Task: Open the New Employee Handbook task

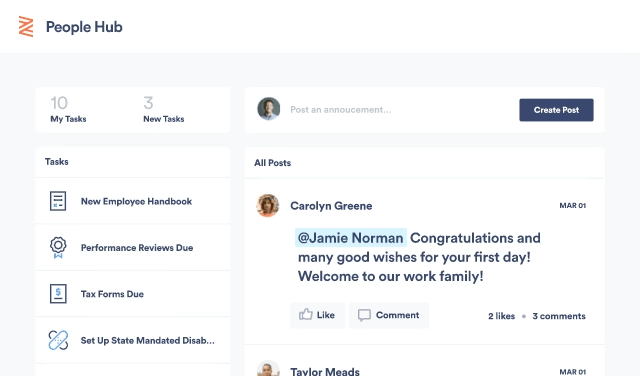Action: [133, 201]
